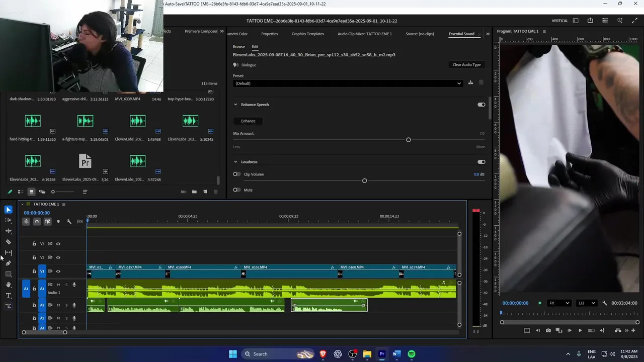Hide the V3 track output eye

[58, 244]
